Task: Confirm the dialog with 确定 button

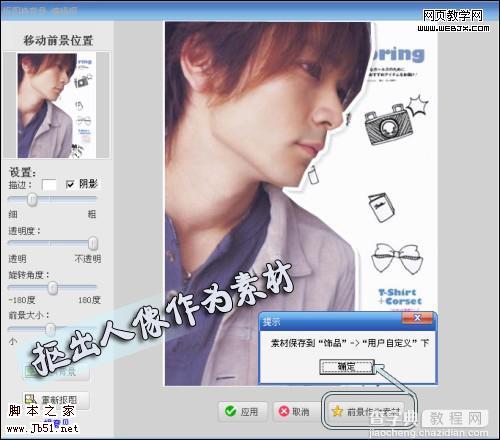Action: point(347,367)
